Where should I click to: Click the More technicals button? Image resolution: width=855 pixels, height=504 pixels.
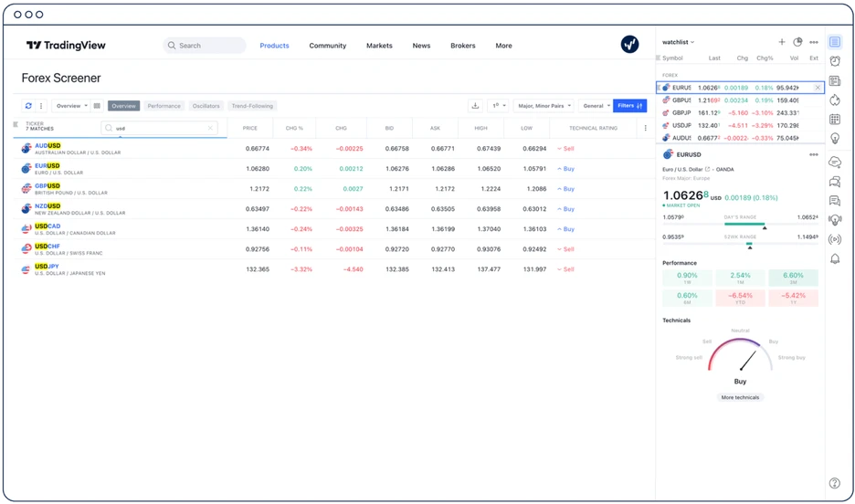tap(740, 397)
